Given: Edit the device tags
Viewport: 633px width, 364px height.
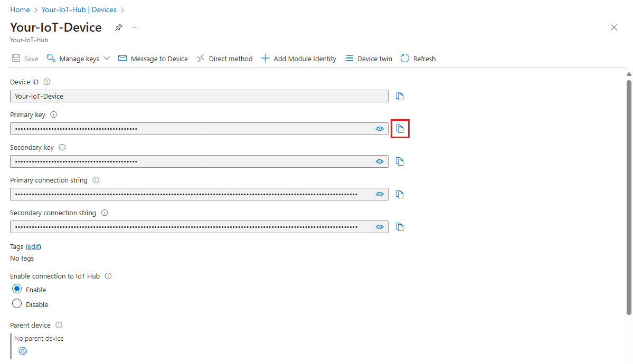Looking at the screenshot, I should tap(33, 246).
